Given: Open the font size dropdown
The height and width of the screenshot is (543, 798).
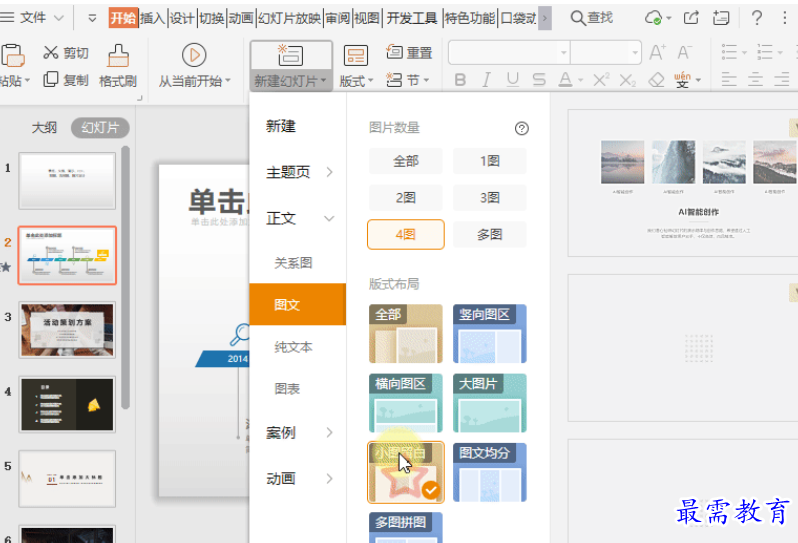Looking at the screenshot, I should (635, 52).
